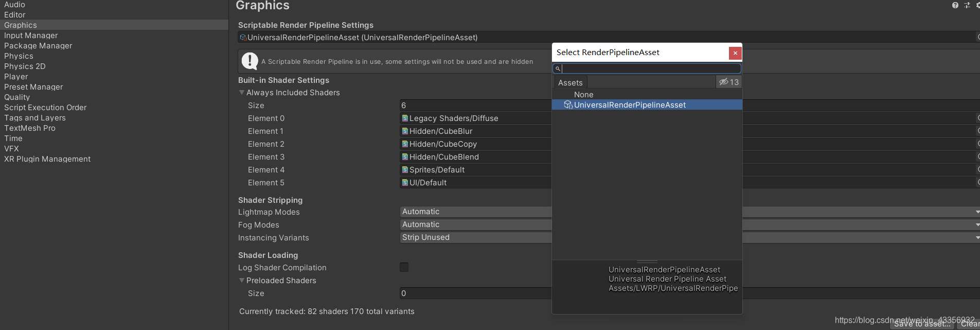Click shader icon beside Hidden/CubeBlend
This screenshot has height=330, width=980.
(x=405, y=157)
